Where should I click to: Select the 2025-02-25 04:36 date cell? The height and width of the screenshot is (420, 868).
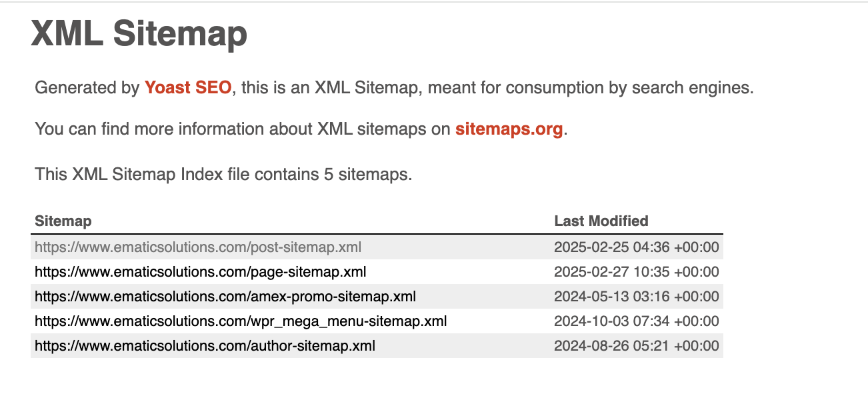tap(636, 247)
